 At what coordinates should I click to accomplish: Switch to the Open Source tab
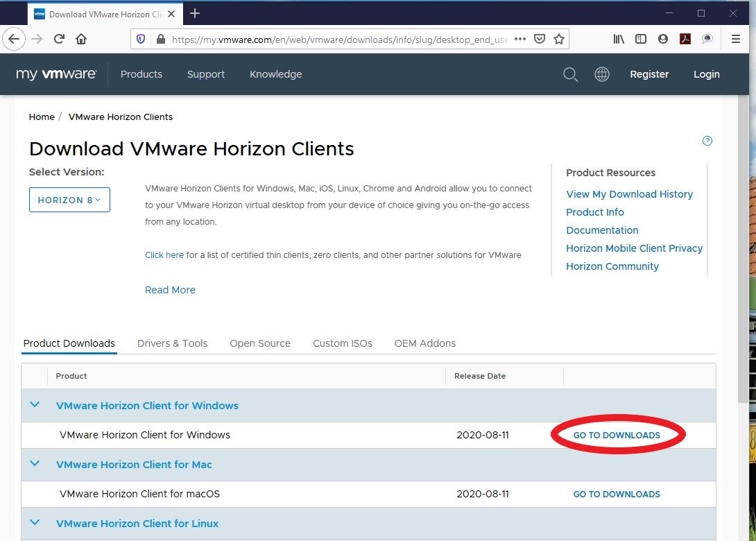[x=260, y=343]
